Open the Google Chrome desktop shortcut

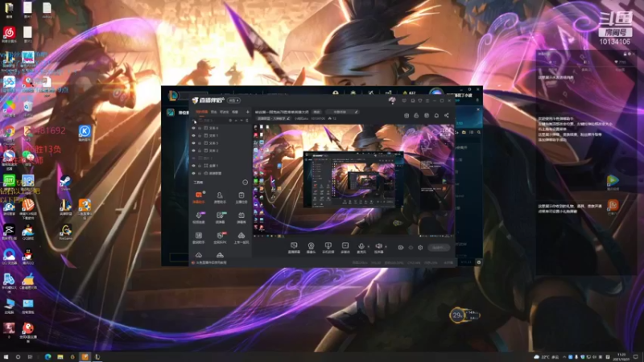click(9, 134)
